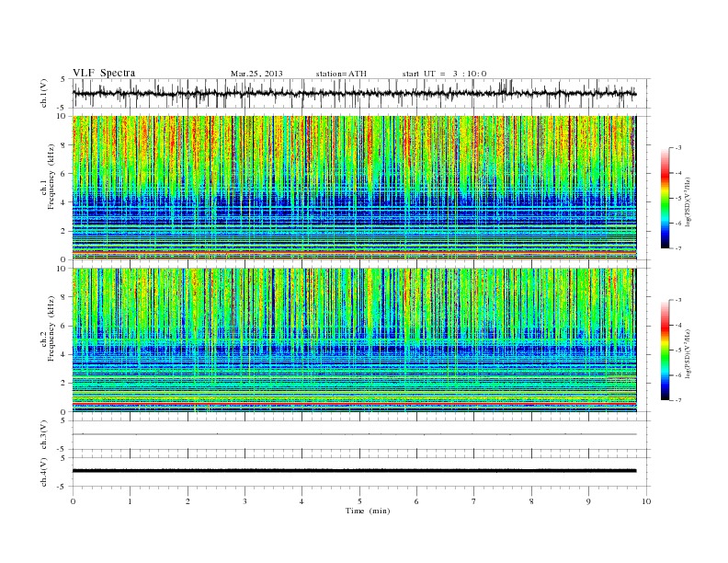
Task: Click the "ch.1(V)" waveform axis label
Action: [44, 93]
